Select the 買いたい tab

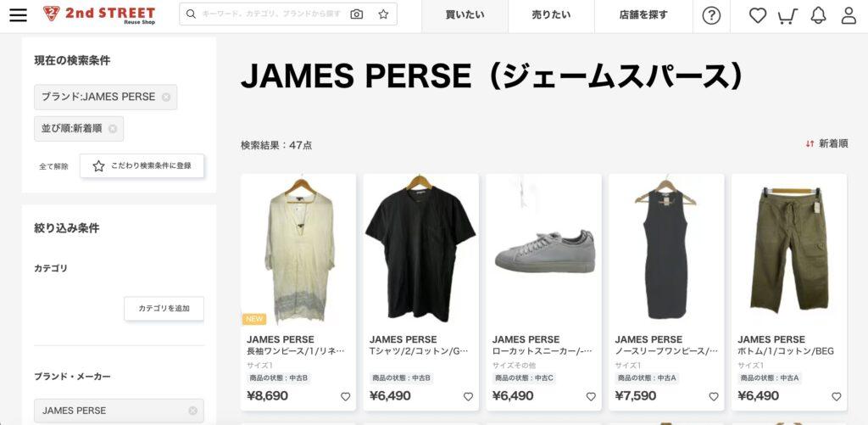(x=465, y=16)
